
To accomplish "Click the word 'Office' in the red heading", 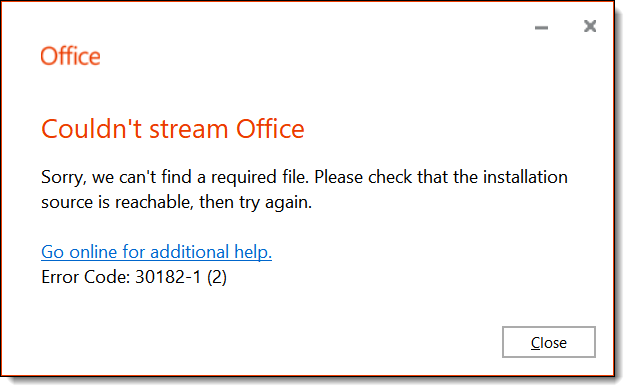I will [x=270, y=129].
